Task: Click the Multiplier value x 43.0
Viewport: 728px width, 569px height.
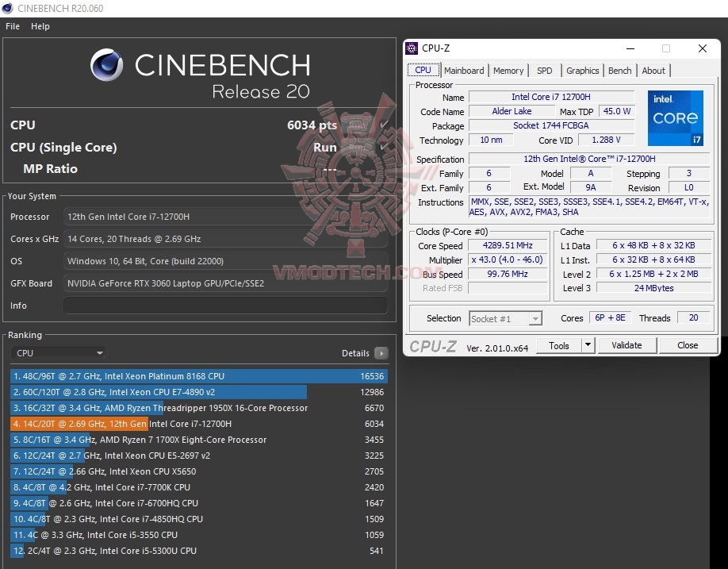Action: tap(508, 260)
